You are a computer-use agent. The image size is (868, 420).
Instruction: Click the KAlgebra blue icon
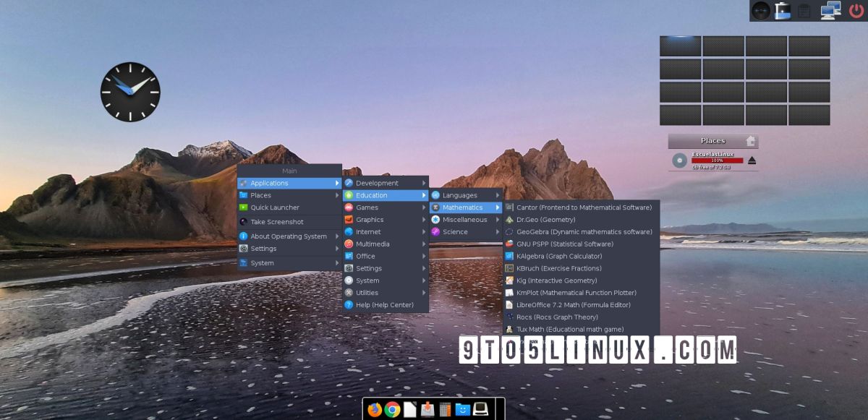(x=509, y=256)
